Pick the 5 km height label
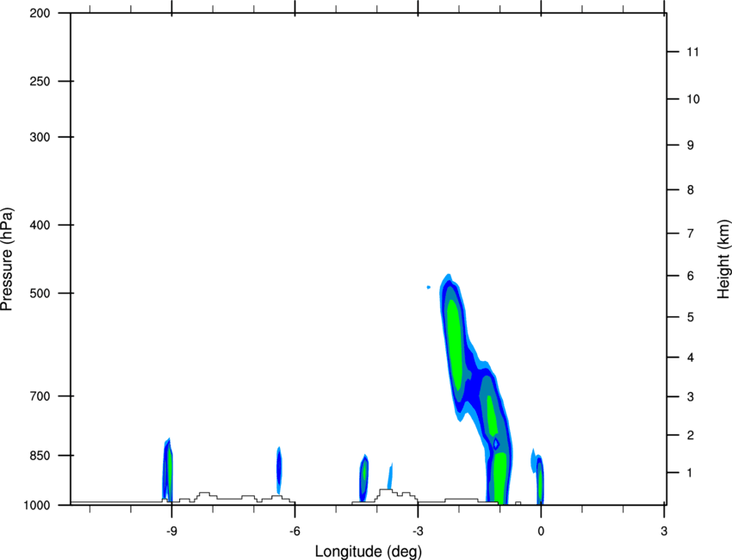This screenshot has height=560, width=732. coord(691,317)
